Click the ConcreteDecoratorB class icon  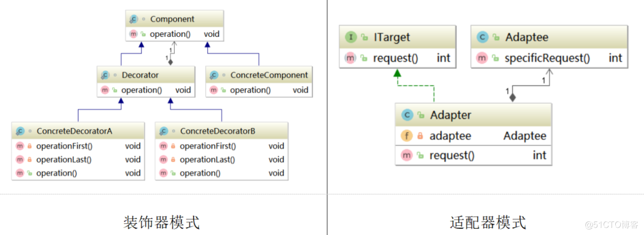click(164, 131)
